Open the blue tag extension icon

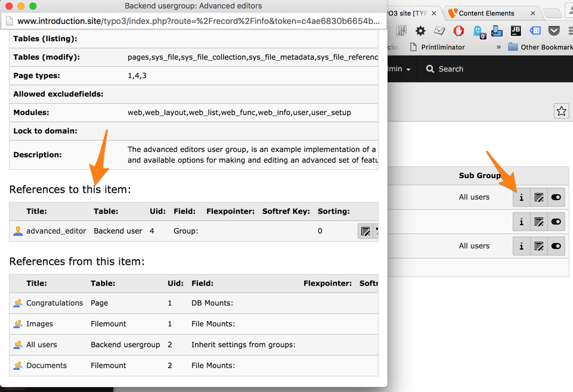tap(535, 30)
